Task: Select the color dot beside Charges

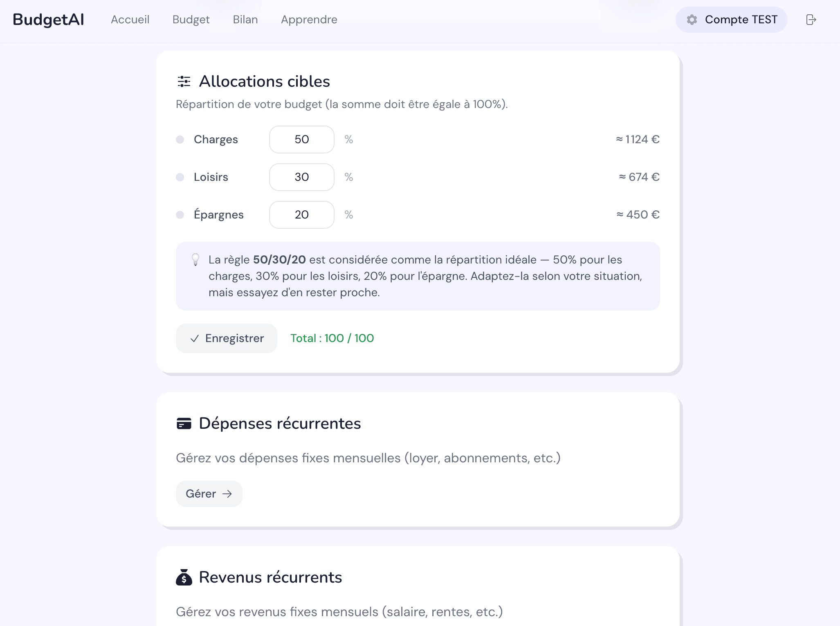Action: (x=180, y=140)
